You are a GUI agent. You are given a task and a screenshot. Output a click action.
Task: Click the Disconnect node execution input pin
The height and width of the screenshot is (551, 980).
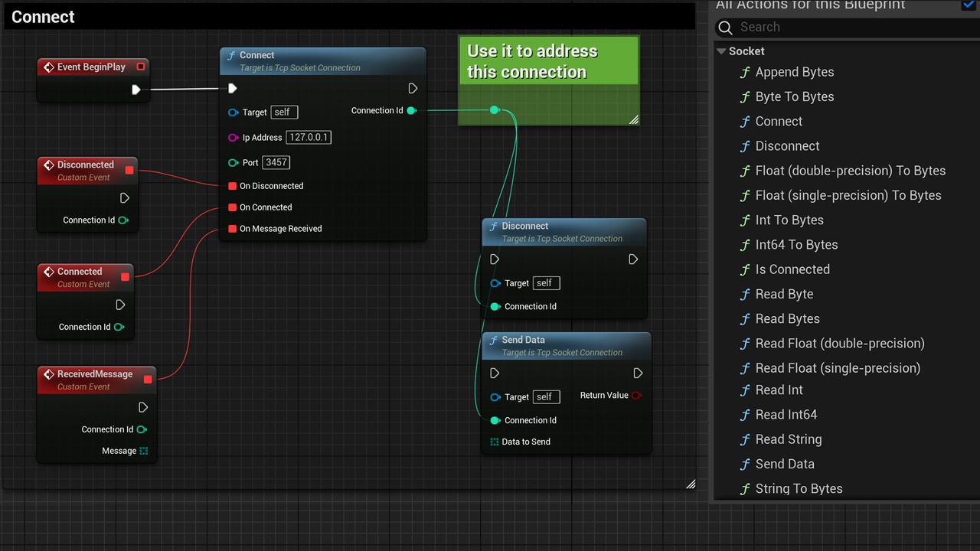[x=495, y=259]
